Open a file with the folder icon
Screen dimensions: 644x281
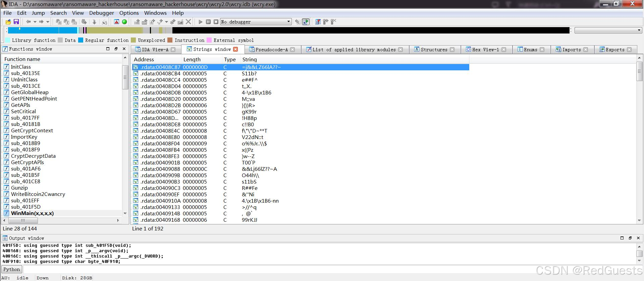click(x=8, y=22)
